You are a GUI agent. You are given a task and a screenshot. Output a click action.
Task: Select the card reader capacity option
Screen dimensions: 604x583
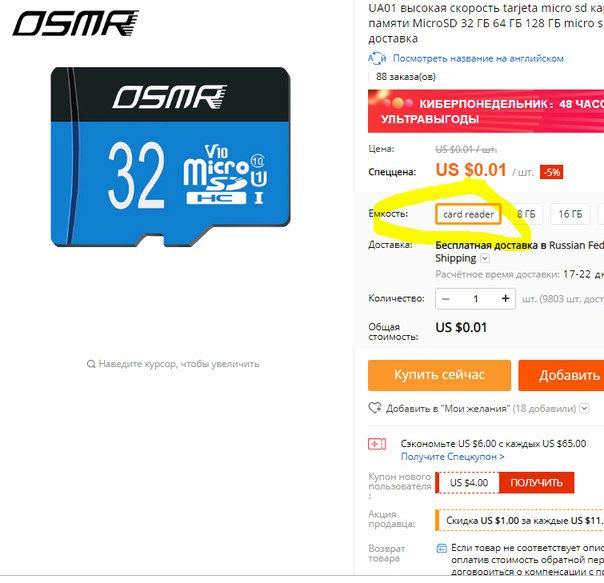(x=468, y=214)
